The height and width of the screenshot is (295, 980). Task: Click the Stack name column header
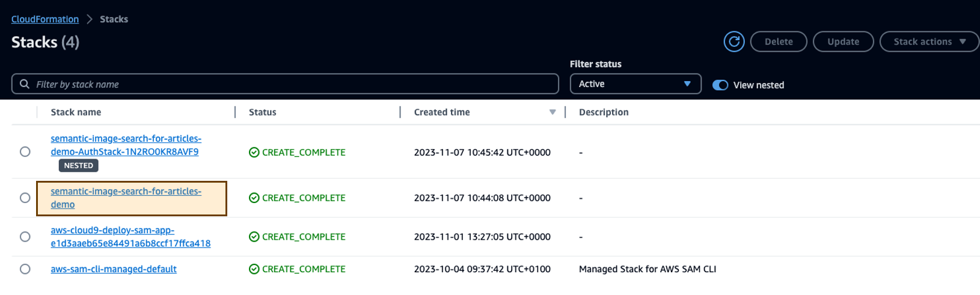pyautogui.click(x=76, y=112)
